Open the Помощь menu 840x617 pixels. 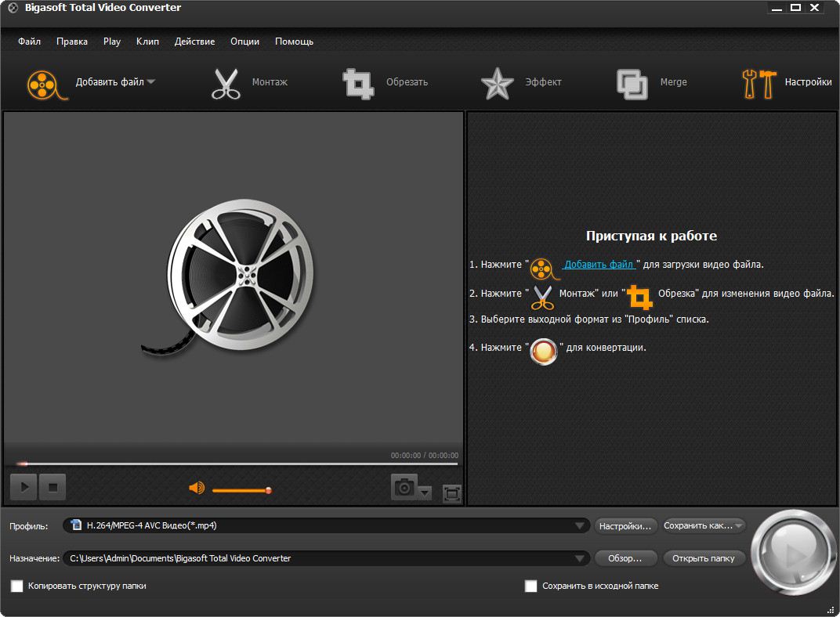pos(294,41)
